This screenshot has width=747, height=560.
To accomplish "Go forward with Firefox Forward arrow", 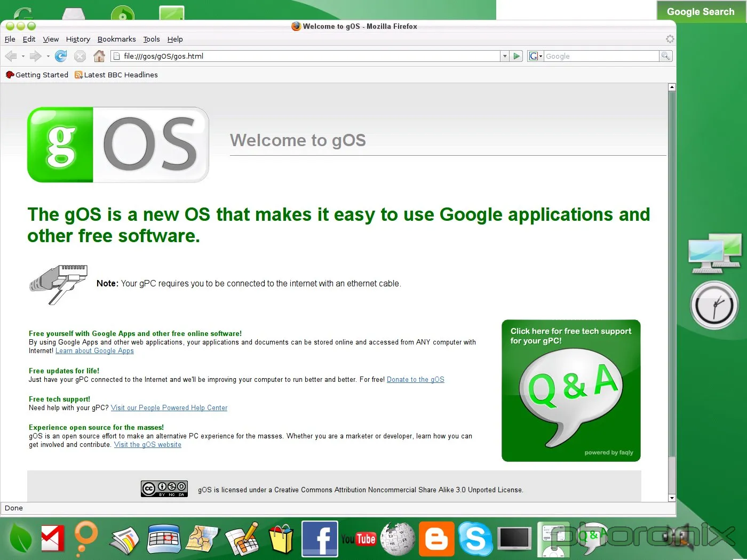I will 35,56.
